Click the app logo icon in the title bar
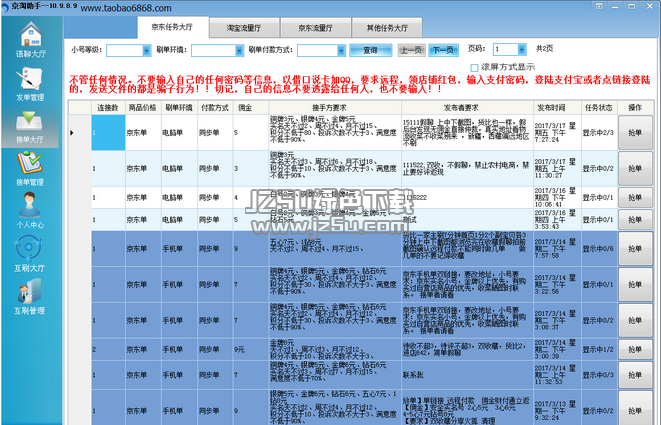This screenshot has width=661, height=425. pyautogui.click(x=5, y=7)
